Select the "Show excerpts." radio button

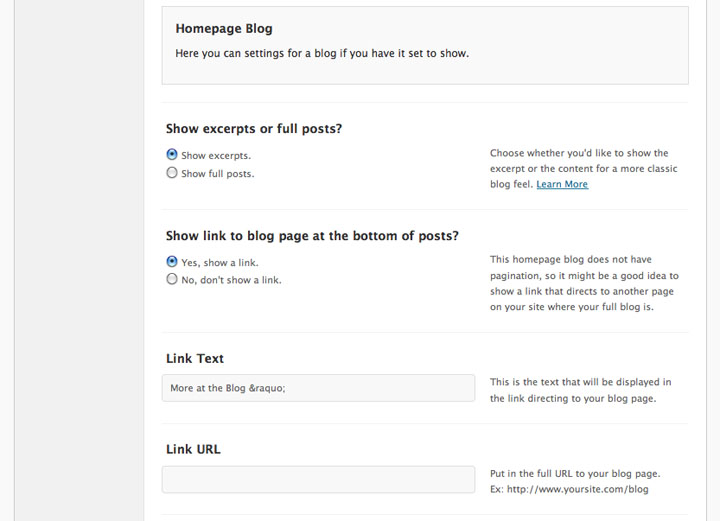pos(172,155)
